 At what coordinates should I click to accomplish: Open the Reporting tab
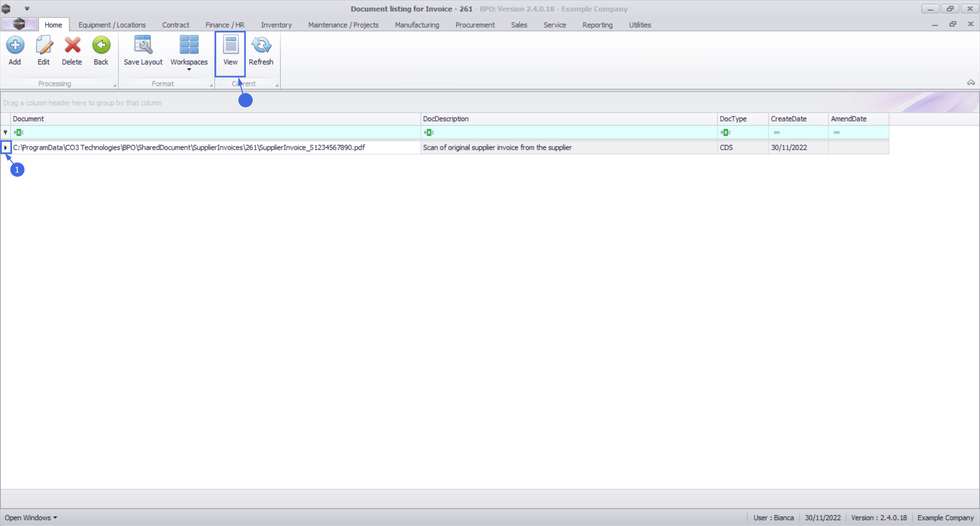[597, 25]
